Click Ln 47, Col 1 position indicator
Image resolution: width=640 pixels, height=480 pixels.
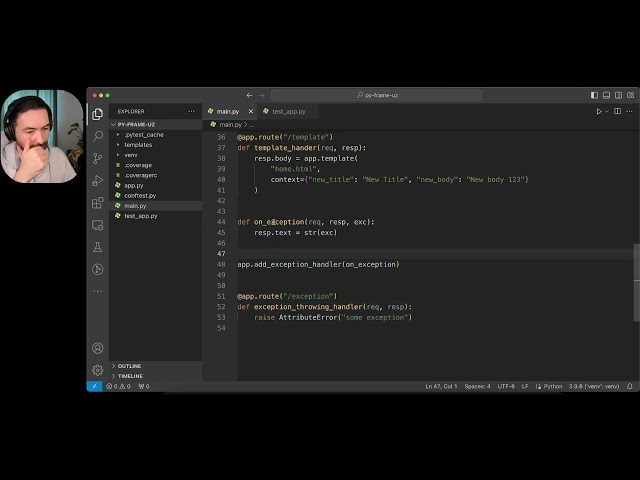click(441, 386)
